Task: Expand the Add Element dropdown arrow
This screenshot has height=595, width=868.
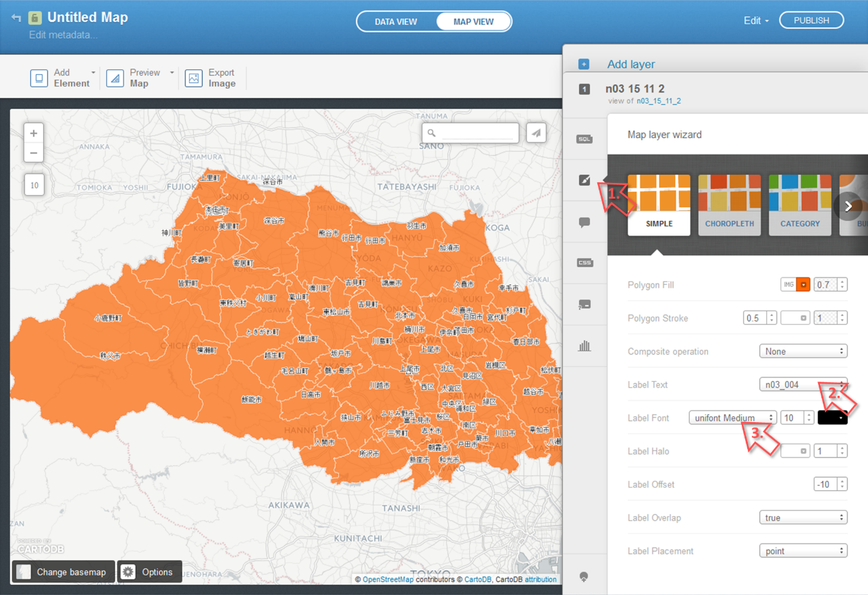Action: click(93, 72)
